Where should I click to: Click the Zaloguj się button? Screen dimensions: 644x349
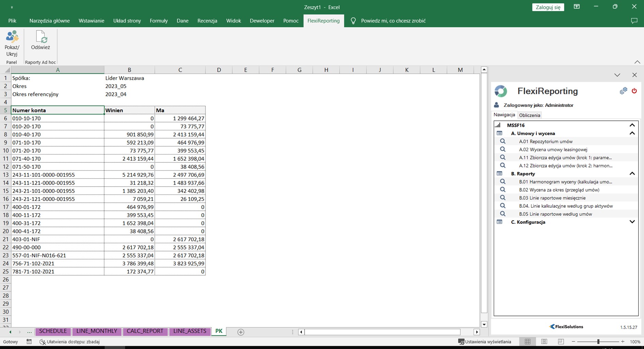pos(548,7)
